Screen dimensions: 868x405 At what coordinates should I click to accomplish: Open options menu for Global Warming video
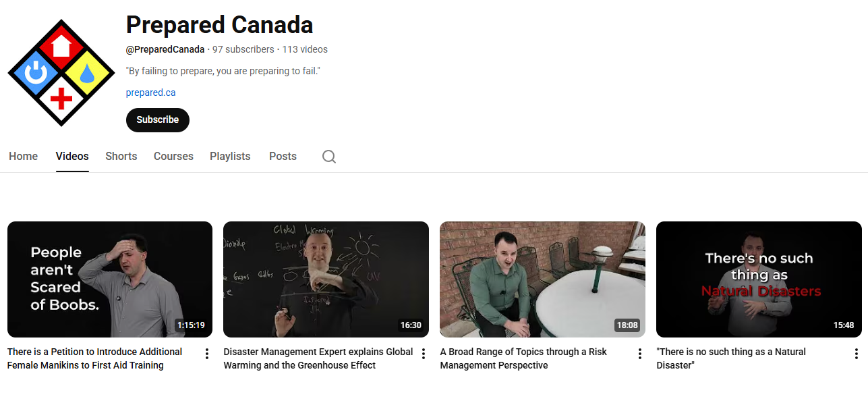424,354
